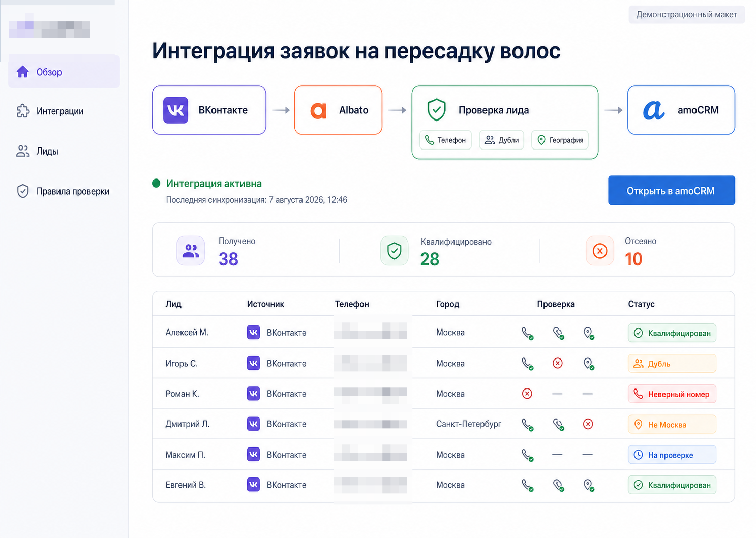
Task: Click geography check icon in Игорь С. row
Action: click(x=589, y=364)
